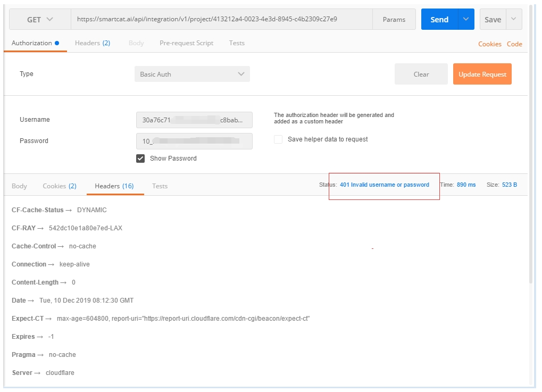Image resolution: width=542 pixels, height=392 pixels.
Task: Click the Save button
Action: pos(491,19)
